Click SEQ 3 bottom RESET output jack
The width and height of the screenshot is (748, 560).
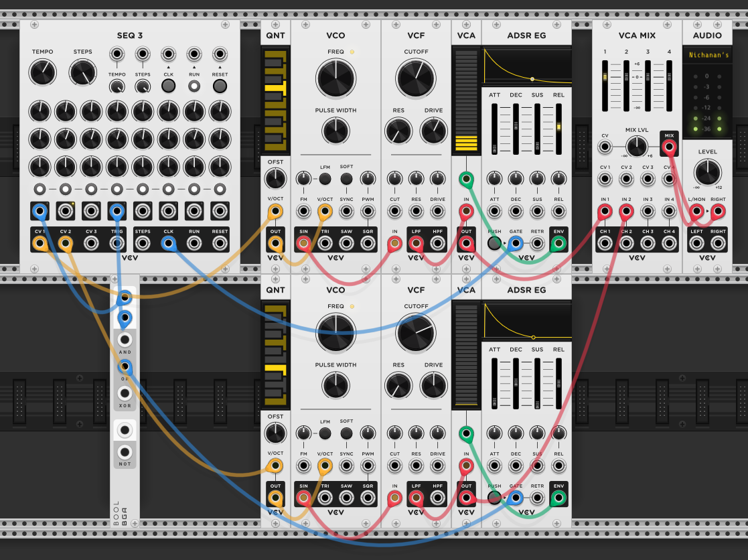point(220,243)
